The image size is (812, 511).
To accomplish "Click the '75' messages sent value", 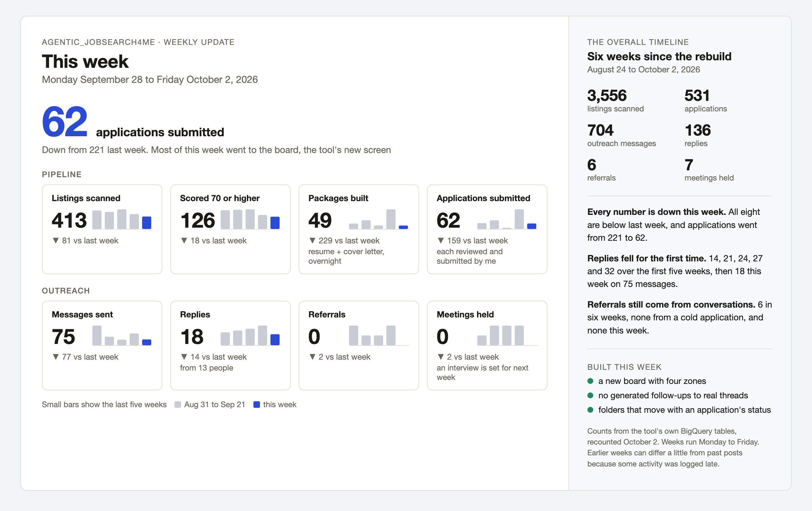I will [64, 337].
